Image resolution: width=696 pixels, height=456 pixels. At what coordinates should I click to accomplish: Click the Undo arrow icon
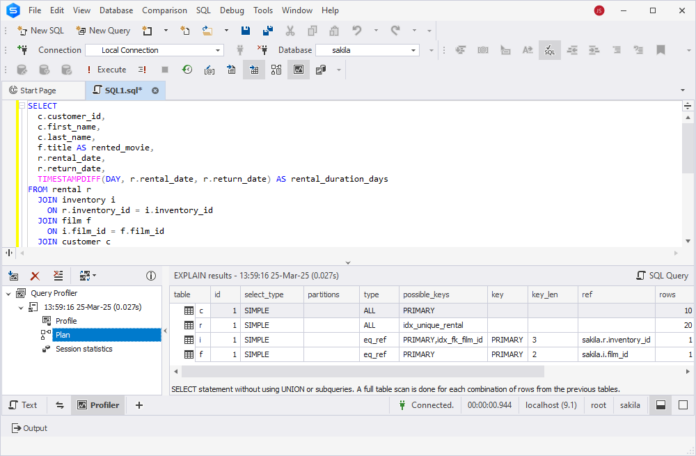tap(356, 31)
